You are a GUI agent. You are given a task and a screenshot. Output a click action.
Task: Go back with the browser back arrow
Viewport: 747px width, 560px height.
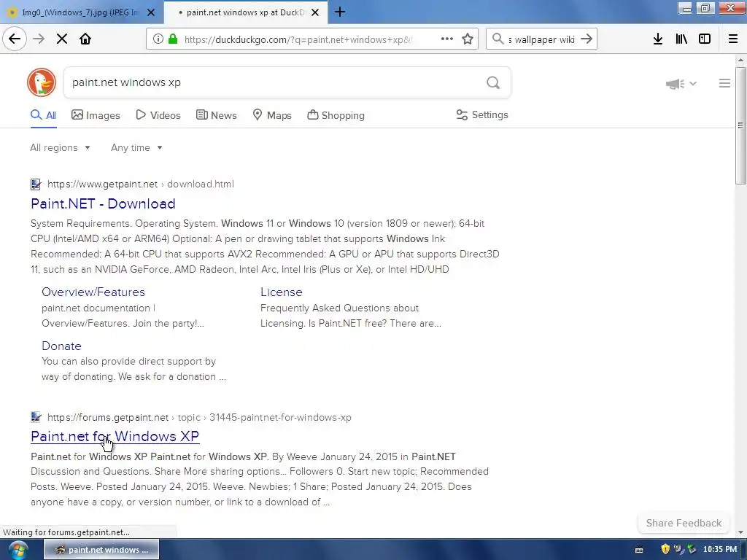[x=15, y=39]
